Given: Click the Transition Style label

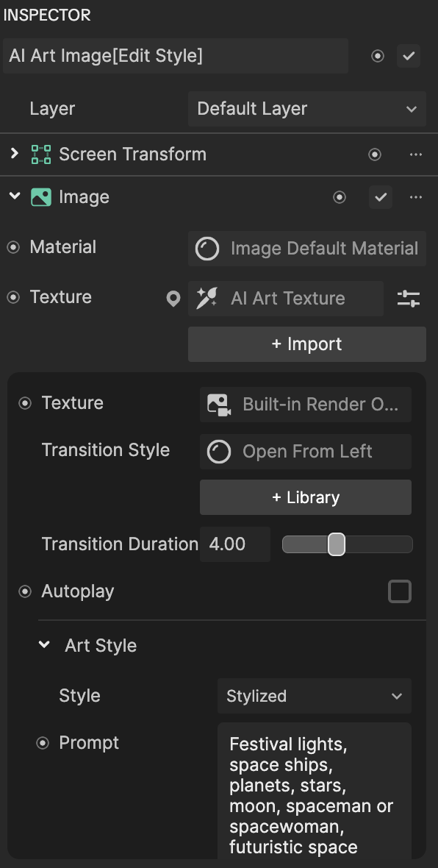Looking at the screenshot, I should pyautogui.click(x=106, y=450).
